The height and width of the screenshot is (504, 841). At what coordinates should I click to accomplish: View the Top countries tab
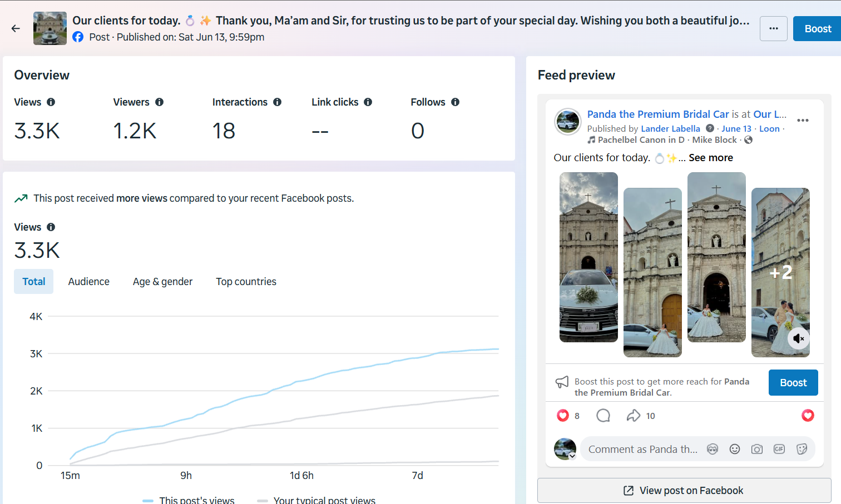click(246, 282)
